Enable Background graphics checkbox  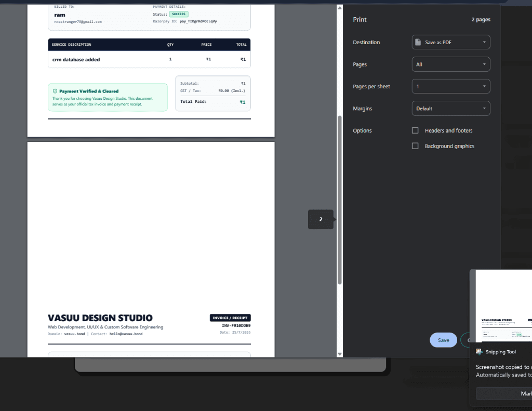(415, 146)
